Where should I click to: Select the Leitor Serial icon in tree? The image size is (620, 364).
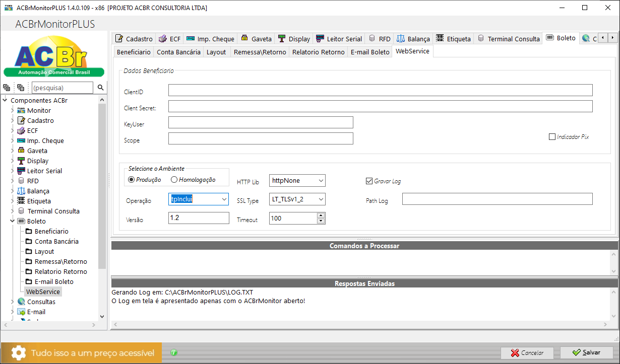(x=21, y=171)
